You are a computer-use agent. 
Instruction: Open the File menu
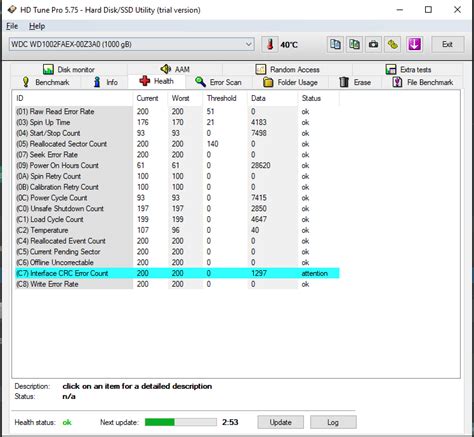coord(12,26)
